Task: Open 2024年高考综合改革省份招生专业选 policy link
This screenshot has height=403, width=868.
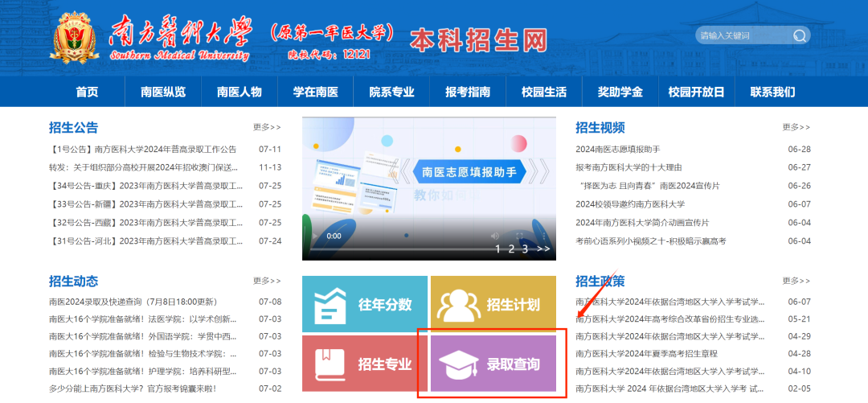Action: (x=670, y=319)
